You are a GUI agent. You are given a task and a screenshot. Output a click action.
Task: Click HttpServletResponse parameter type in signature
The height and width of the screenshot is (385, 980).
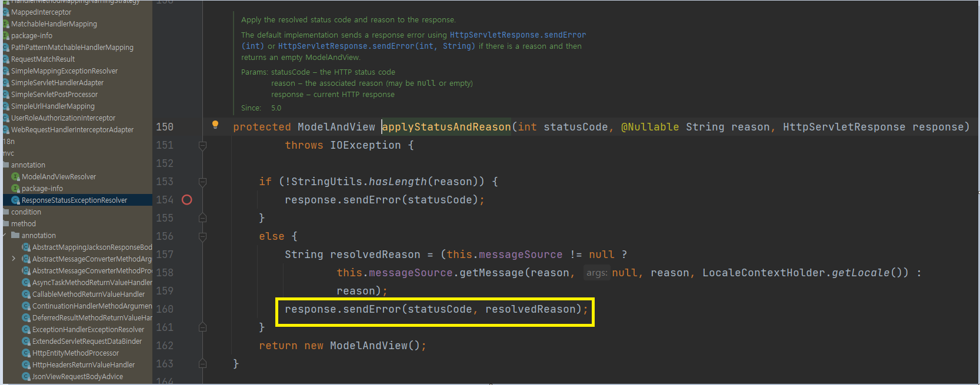[844, 127]
